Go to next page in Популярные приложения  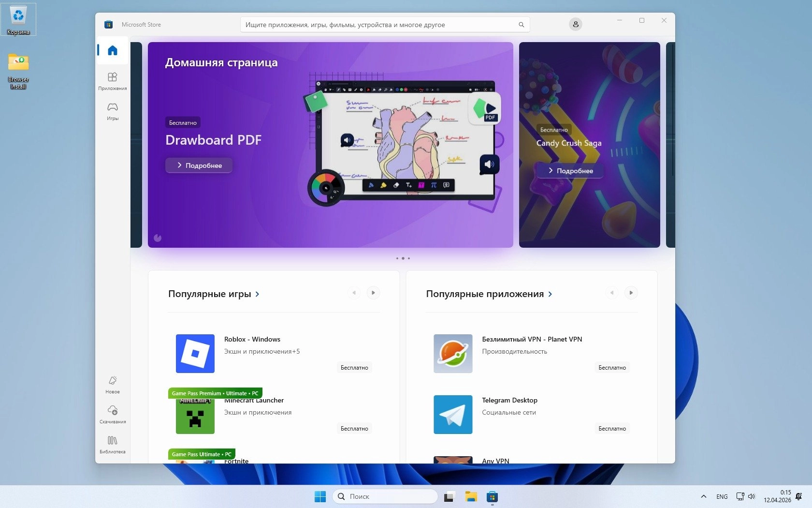click(x=631, y=293)
